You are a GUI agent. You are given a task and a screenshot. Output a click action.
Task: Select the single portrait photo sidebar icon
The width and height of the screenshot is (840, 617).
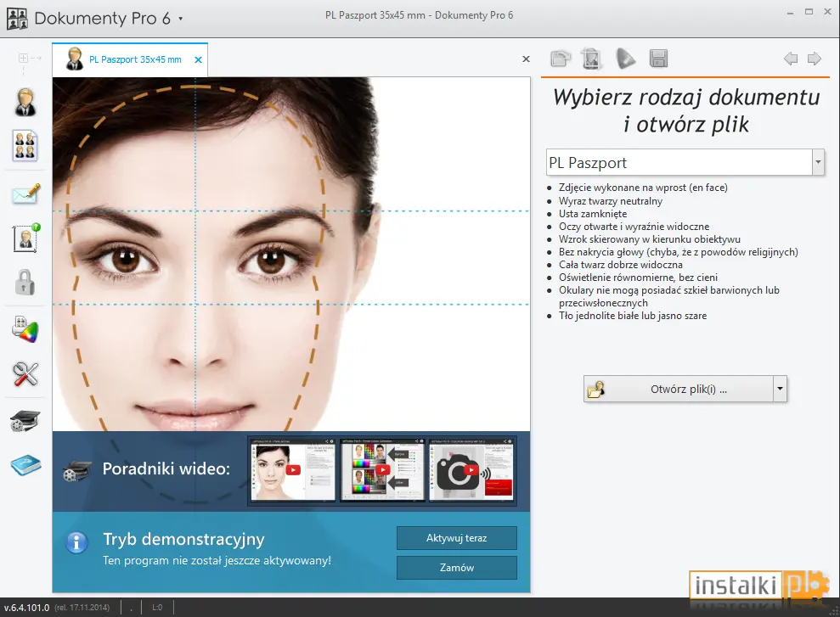point(25,102)
